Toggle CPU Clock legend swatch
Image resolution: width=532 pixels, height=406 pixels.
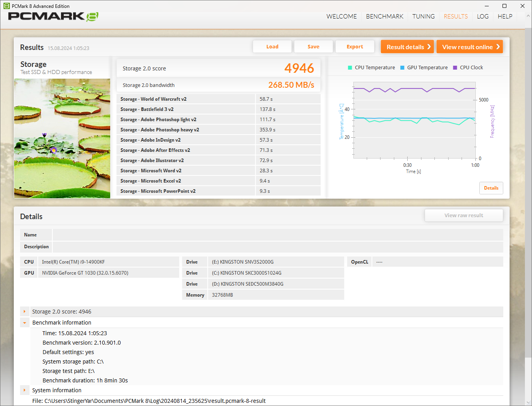coord(455,68)
